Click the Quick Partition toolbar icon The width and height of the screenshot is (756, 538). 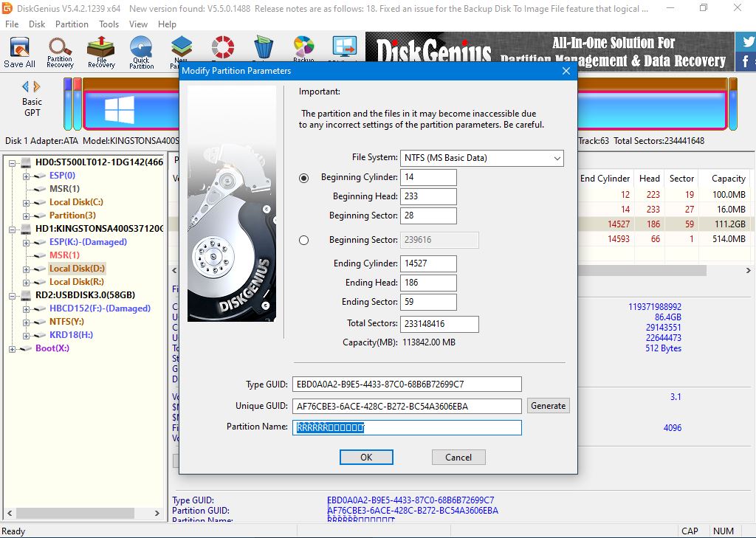coord(141,52)
